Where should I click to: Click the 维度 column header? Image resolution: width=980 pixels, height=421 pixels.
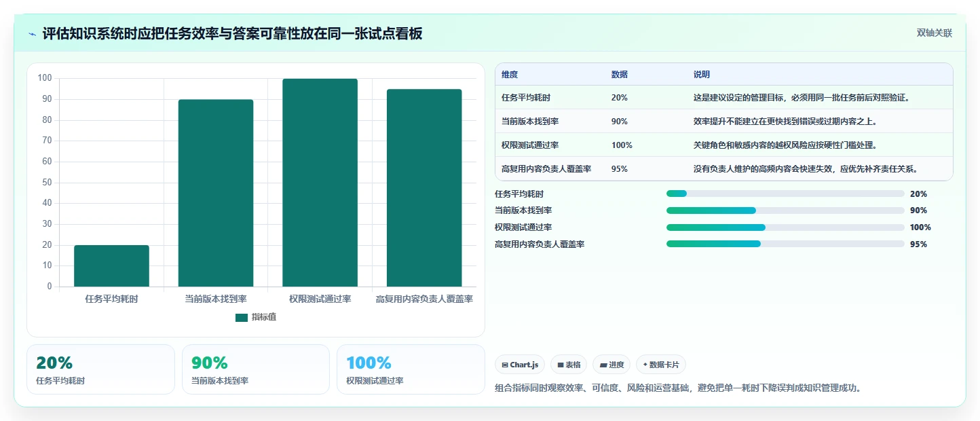coord(510,74)
